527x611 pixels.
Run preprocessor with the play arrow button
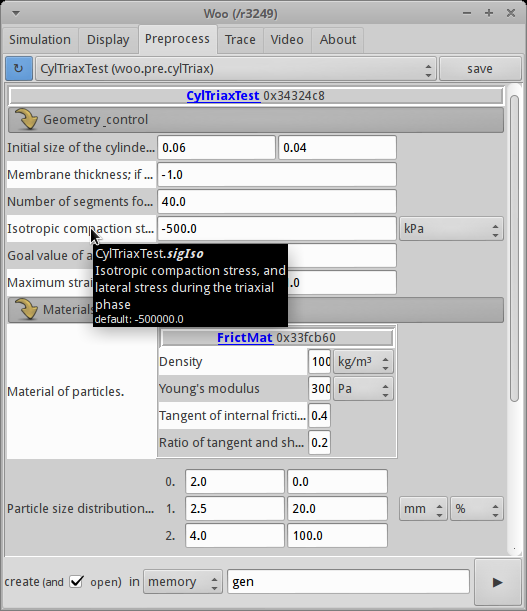click(x=497, y=582)
